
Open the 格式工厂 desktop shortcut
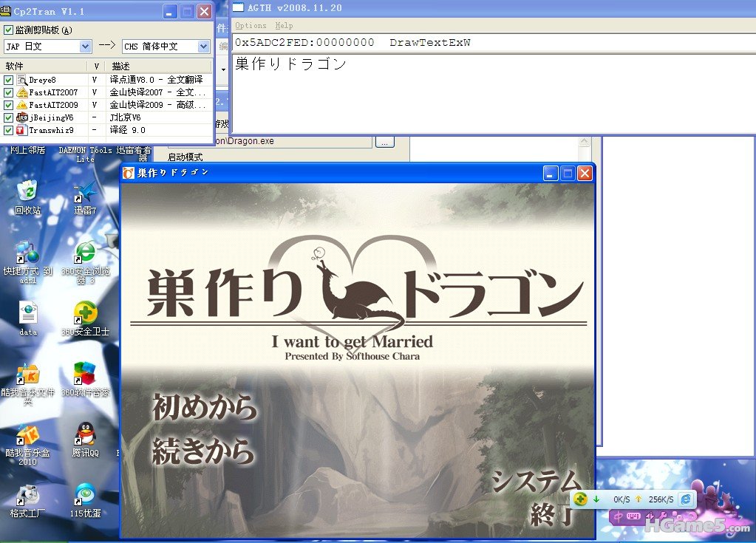(27, 495)
